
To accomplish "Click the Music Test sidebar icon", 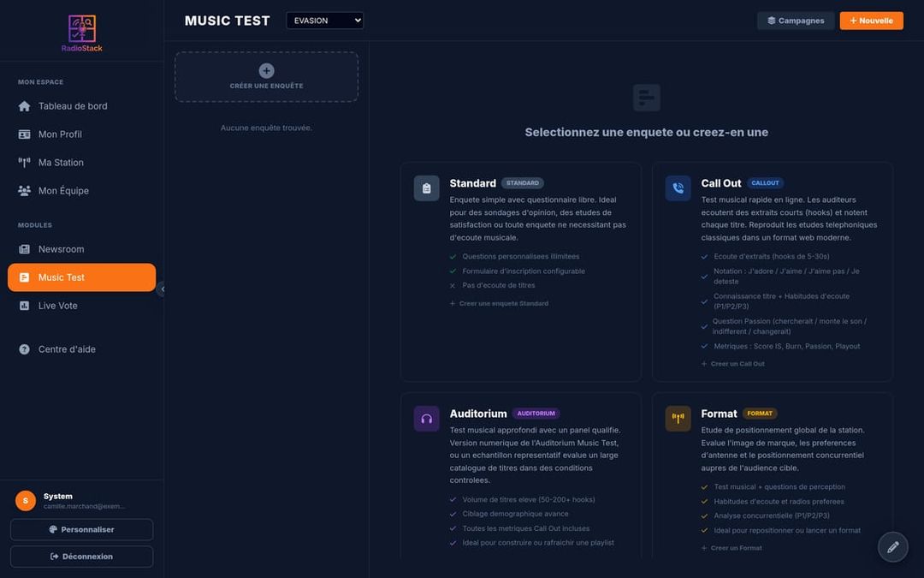I will [24, 277].
